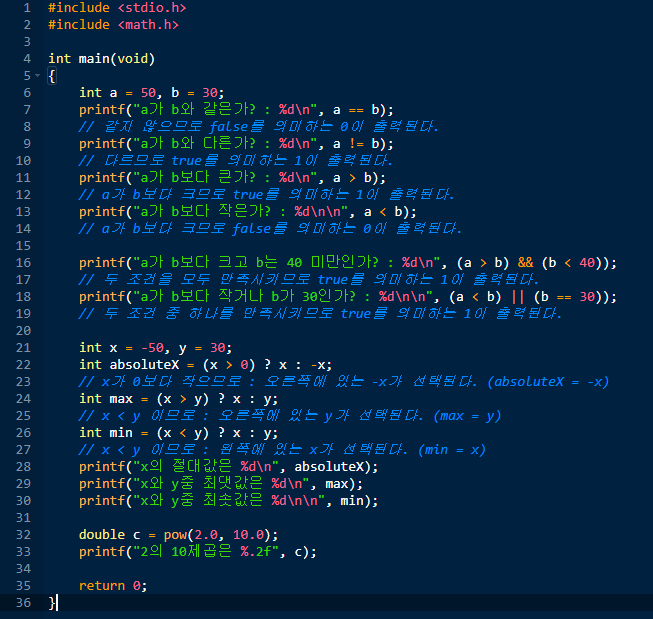
Task: Collapse the code fold arrow at line 5
Action: click(x=37, y=76)
